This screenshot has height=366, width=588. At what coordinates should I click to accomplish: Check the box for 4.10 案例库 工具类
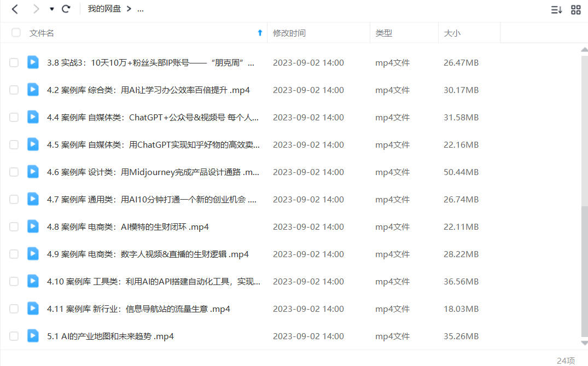click(x=14, y=282)
